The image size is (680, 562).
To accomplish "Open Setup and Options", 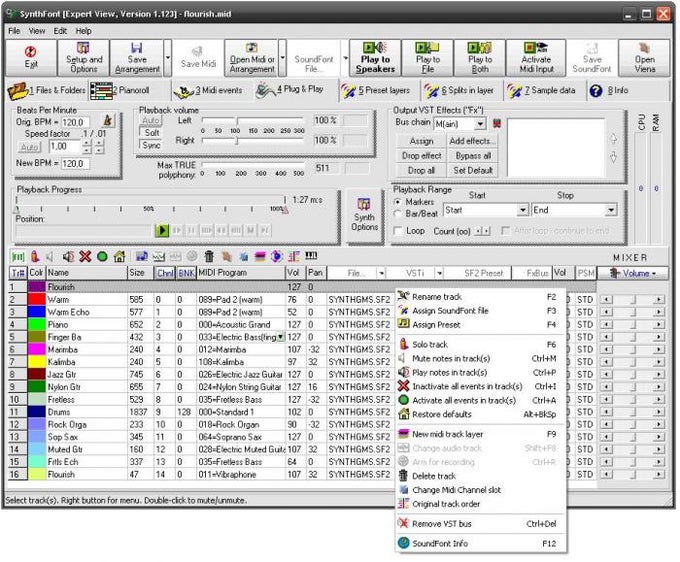I will tap(84, 58).
